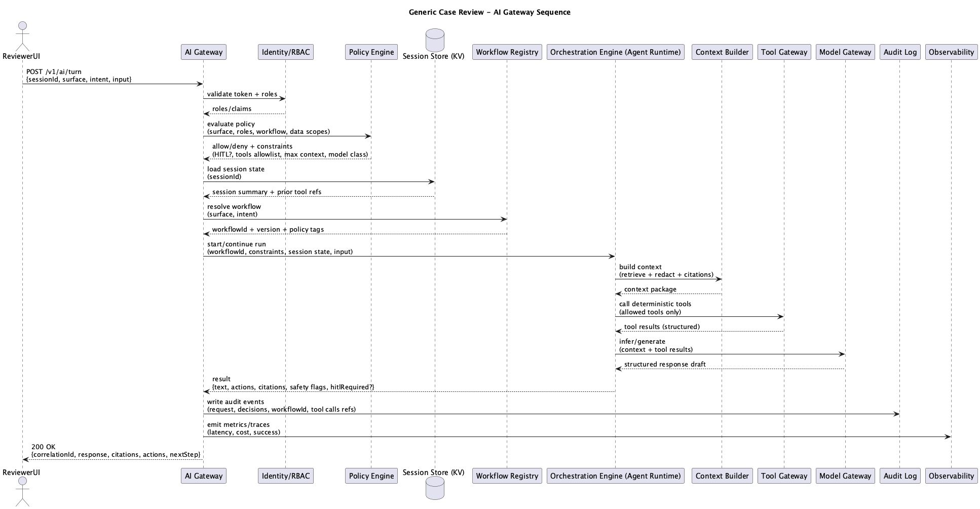Select the Orchestration Engine participant box

pos(615,52)
